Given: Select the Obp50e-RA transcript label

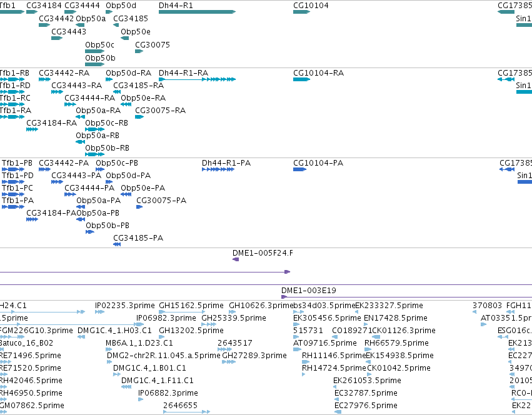Looking at the screenshot, I should pos(143,98).
